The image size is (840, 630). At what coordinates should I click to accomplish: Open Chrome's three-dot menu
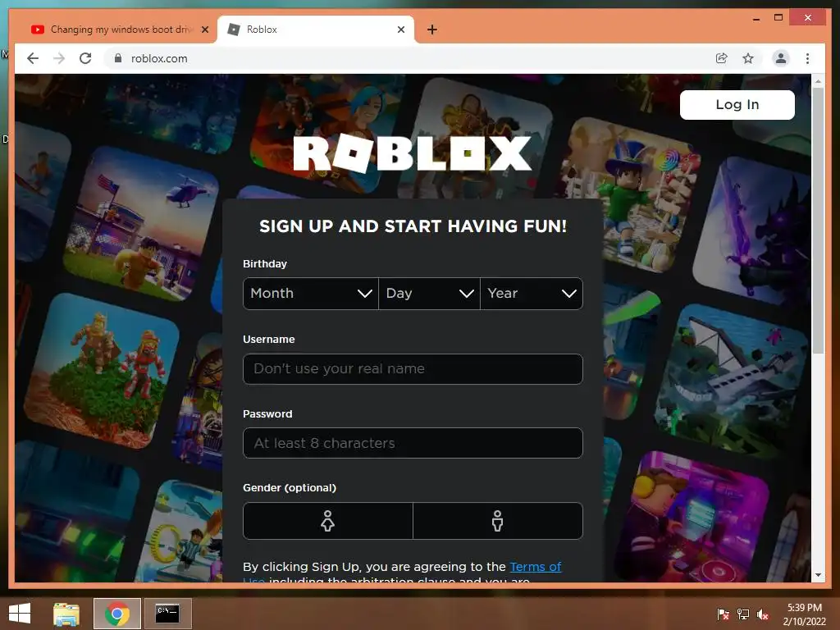tap(807, 58)
